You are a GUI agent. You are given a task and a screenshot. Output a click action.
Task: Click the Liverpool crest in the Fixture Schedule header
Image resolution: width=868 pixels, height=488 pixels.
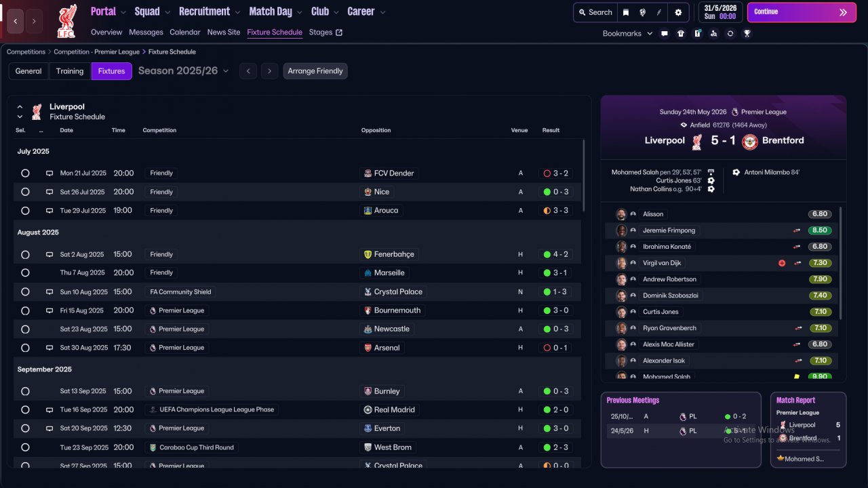(x=37, y=112)
